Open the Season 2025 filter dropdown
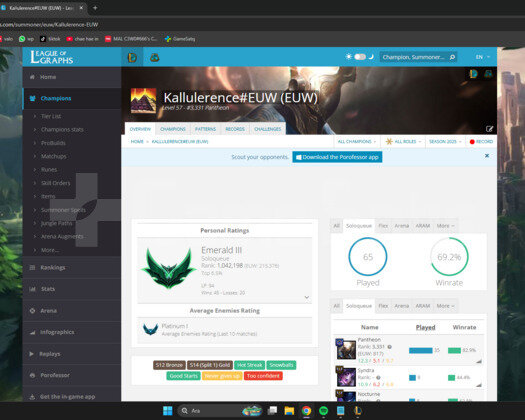Viewport: 525px width, 420px height. [x=445, y=142]
